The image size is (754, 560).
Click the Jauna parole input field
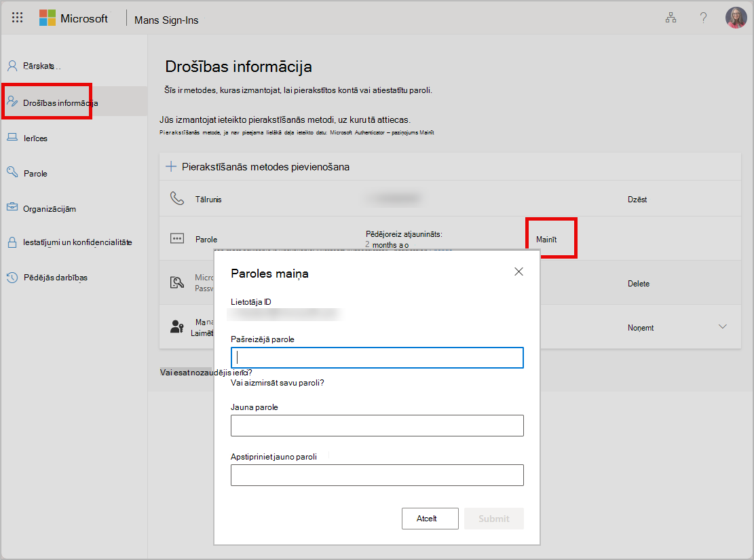click(377, 426)
